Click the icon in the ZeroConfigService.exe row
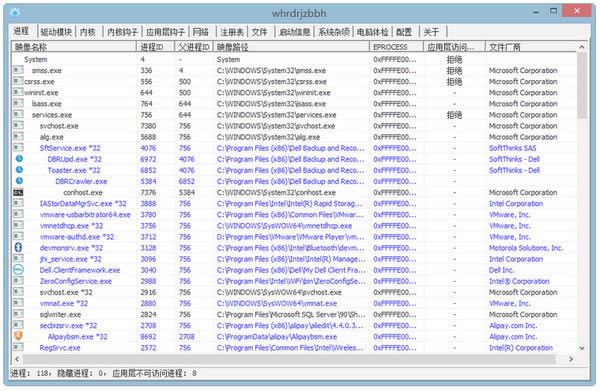Screen dimensions: 600x391 (18, 281)
